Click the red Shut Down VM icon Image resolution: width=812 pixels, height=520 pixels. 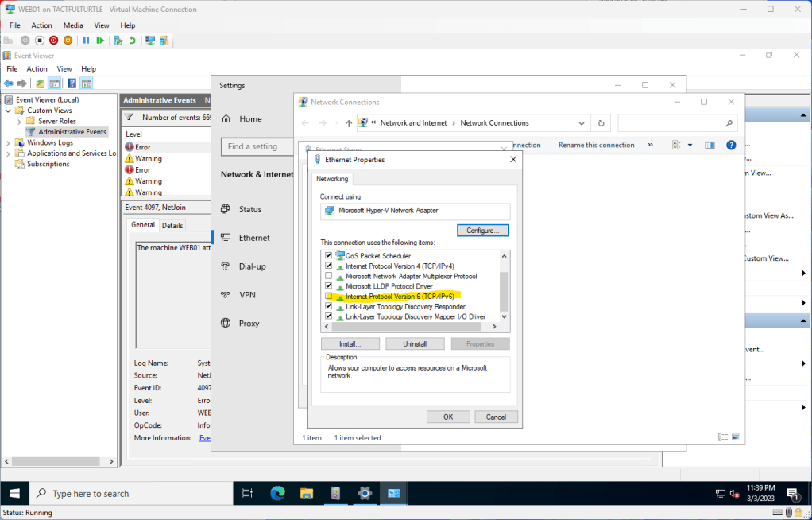pyautogui.click(x=53, y=41)
